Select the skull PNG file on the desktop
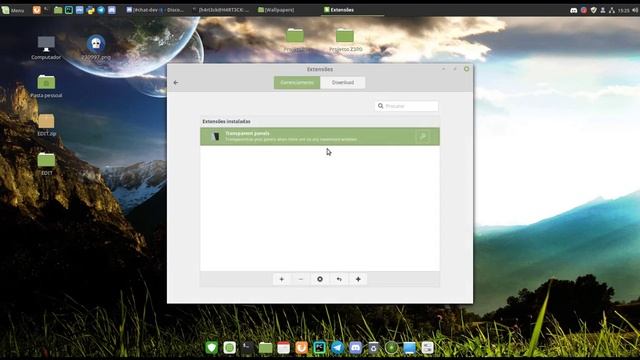The width and height of the screenshot is (640, 360). pos(96,48)
